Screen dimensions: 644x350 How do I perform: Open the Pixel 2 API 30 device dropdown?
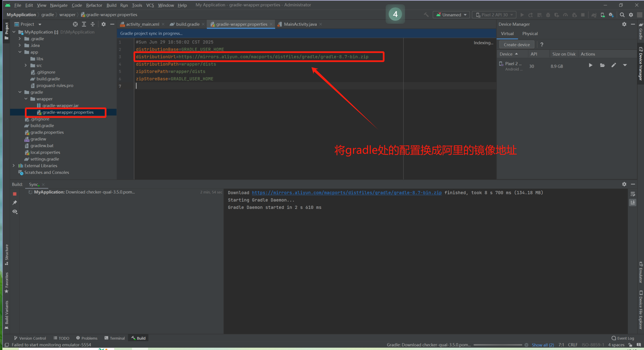[494, 15]
